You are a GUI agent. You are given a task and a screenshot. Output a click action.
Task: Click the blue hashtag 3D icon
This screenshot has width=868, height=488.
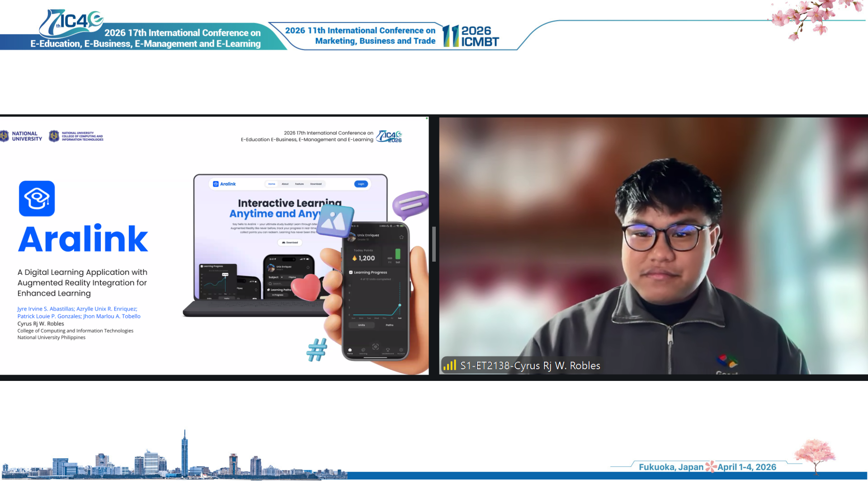point(317,350)
